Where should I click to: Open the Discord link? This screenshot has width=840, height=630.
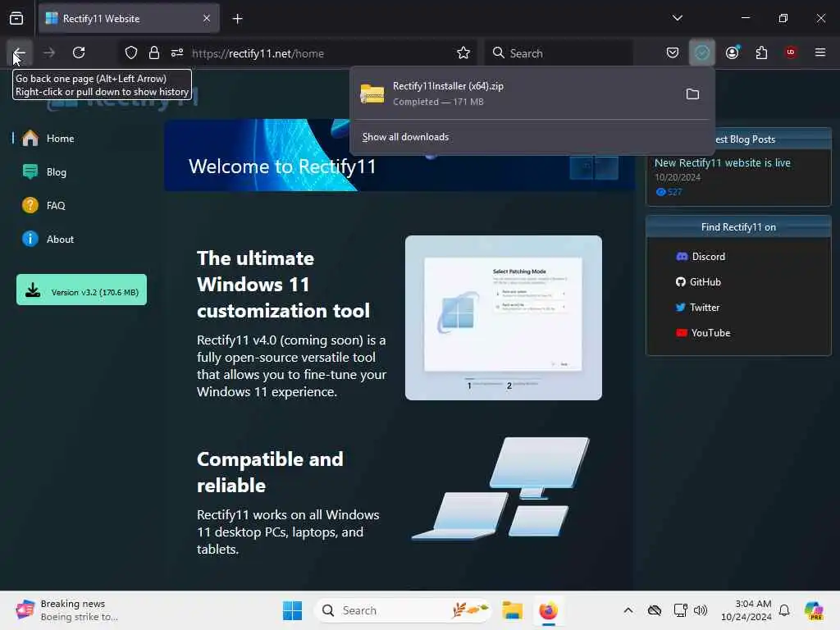point(701,257)
